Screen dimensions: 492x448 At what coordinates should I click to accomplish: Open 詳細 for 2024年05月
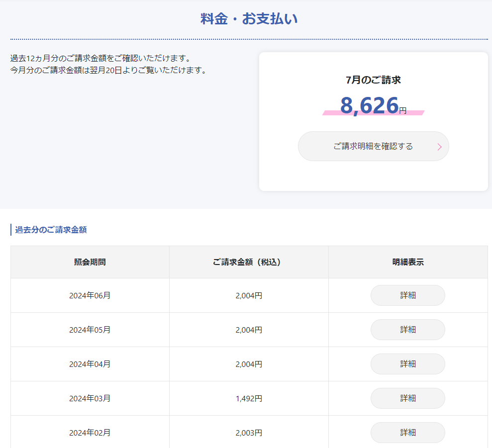(407, 330)
